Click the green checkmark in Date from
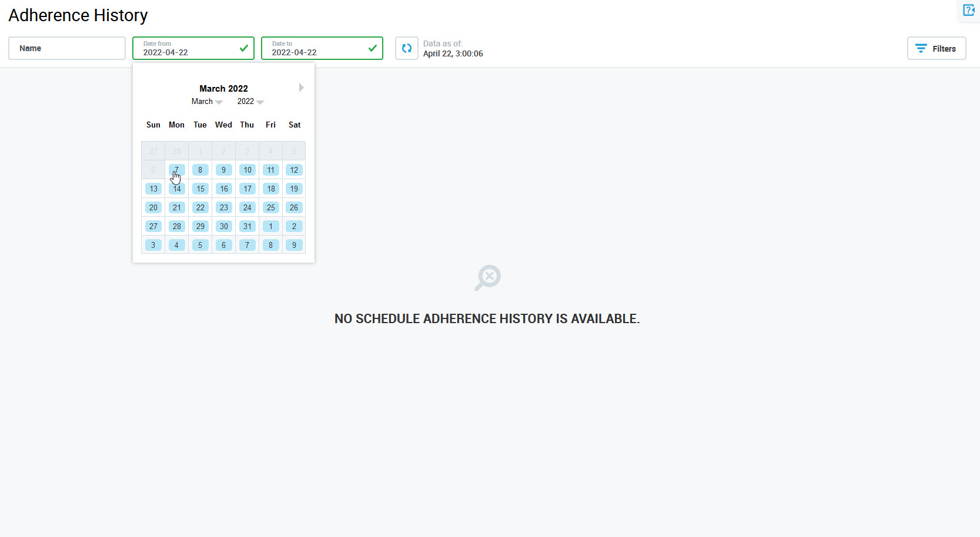980x537 pixels. tap(243, 48)
